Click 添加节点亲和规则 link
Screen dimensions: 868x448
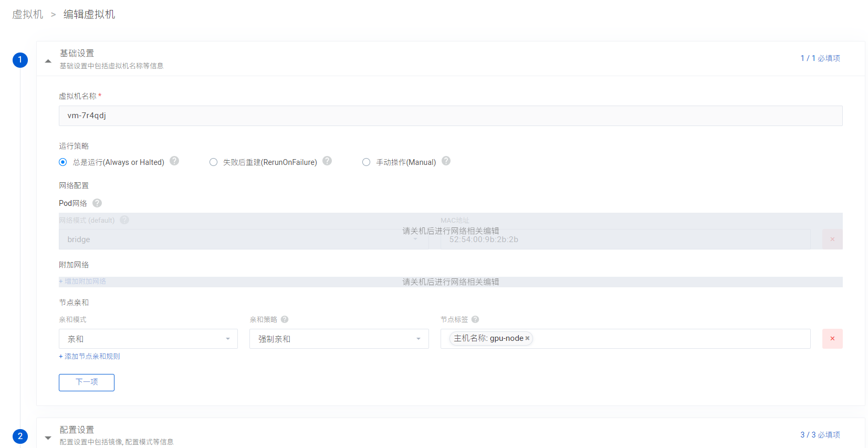pos(90,356)
